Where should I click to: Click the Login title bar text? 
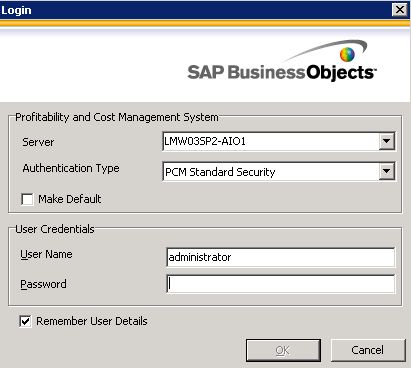tap(16, 10)
